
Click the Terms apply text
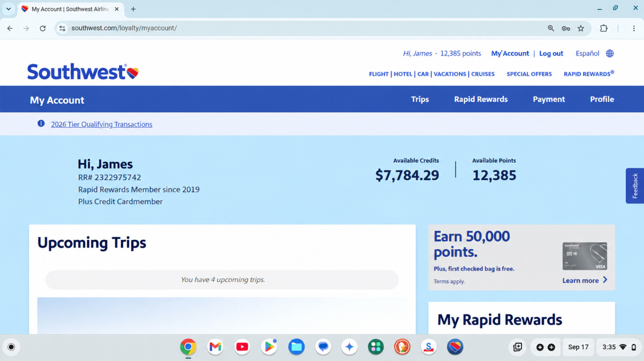(449, 281)
